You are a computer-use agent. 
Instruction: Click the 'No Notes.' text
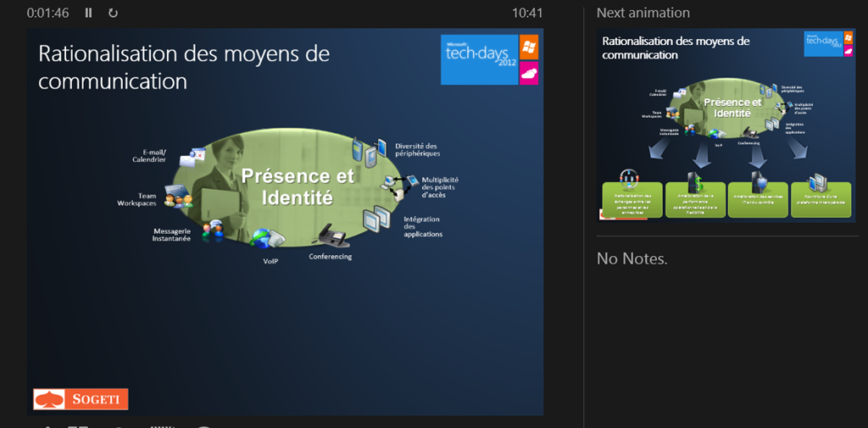(632, 258)
